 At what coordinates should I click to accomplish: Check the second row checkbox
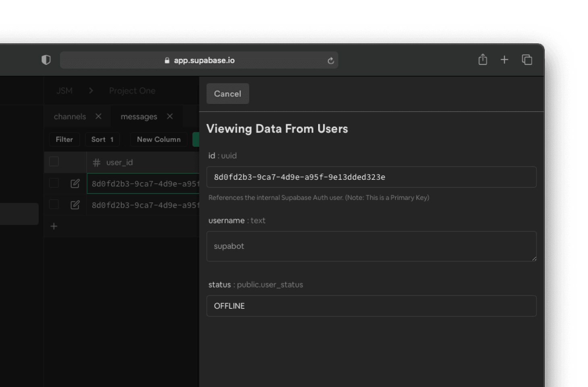(x=54, y=204)
